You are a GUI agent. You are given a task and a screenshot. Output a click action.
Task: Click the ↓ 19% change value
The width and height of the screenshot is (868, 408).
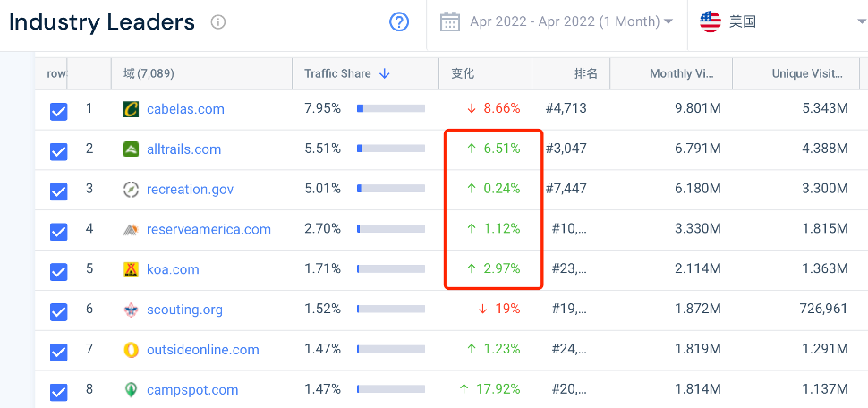click(498, 309)
